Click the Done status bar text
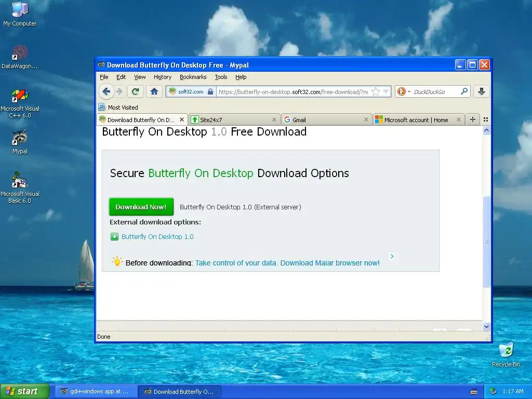Screen dimensions: 532x399 pos(104,337)
